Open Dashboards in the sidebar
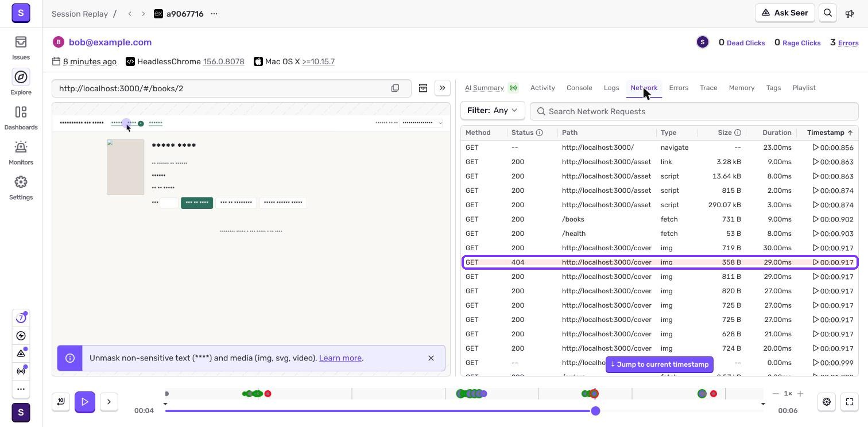 (x=21, y=118)
